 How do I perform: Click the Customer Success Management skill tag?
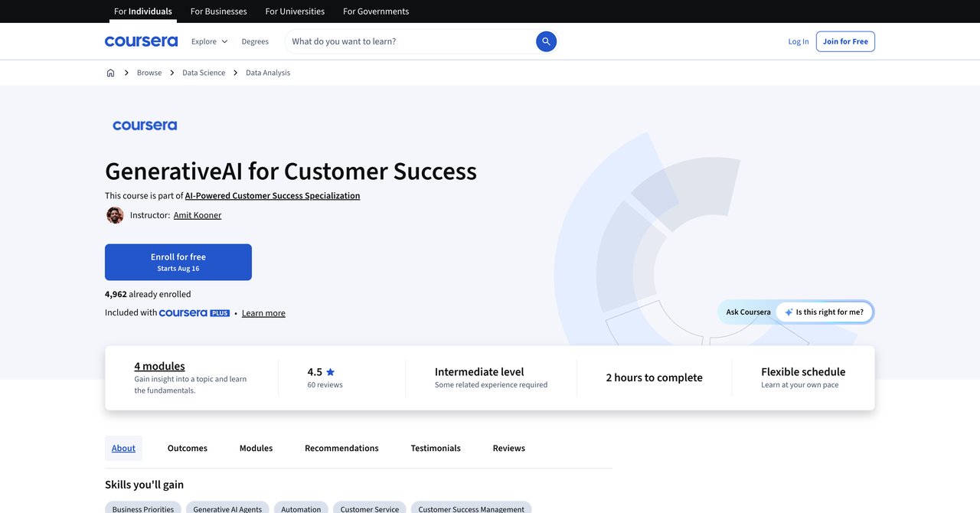(472, 508)
